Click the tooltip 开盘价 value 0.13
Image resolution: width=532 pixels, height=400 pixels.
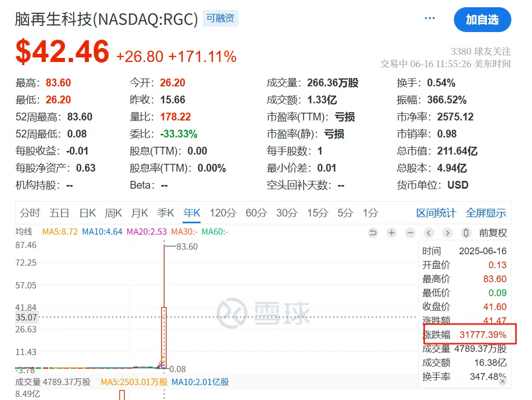pos(497,265)
